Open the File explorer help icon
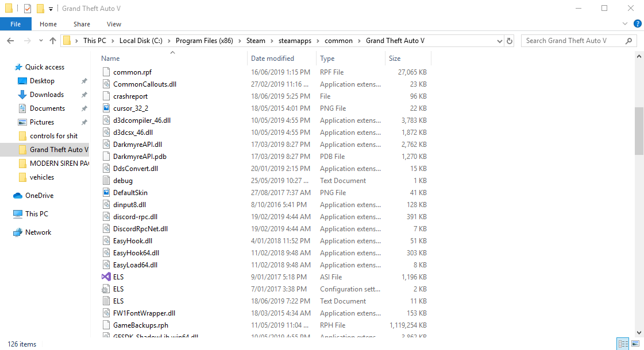 638,24
